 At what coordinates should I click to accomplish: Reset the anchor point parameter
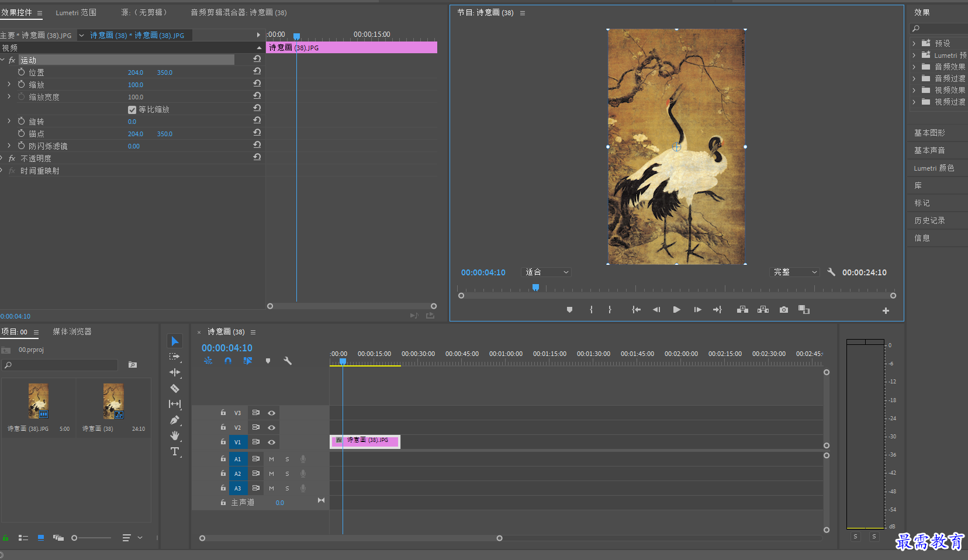click(x=257, y=133)
